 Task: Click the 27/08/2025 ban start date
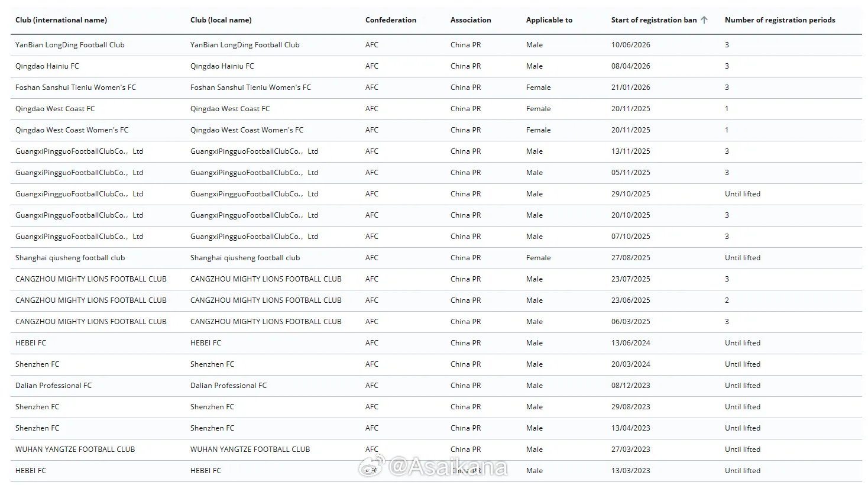coord(630,258)
